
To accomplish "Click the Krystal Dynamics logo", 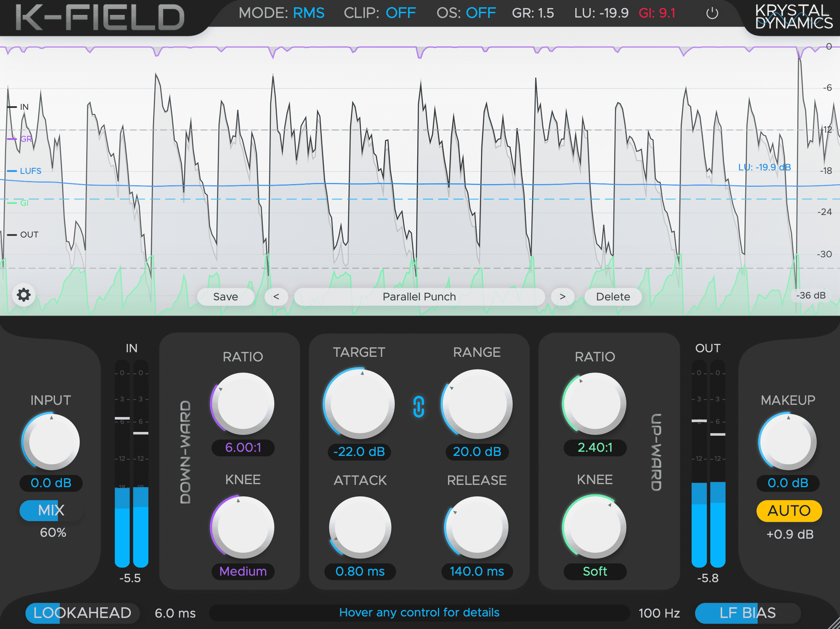I will tap(793, 16).
